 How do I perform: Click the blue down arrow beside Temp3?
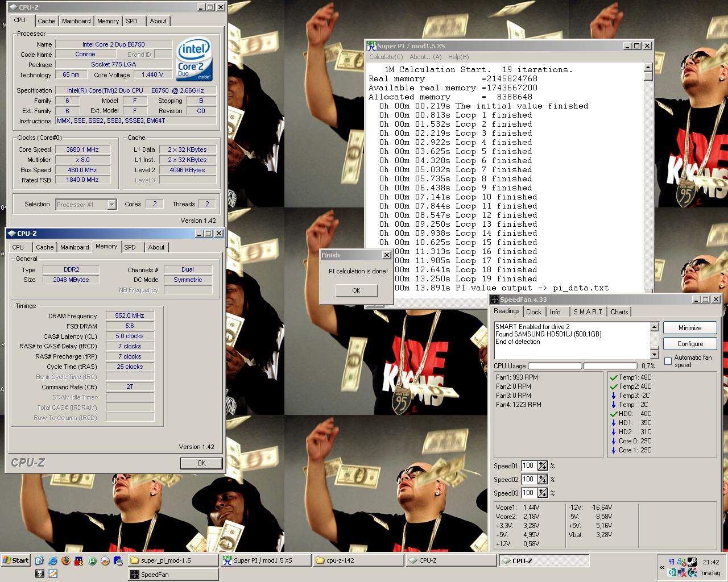(614, 396)
